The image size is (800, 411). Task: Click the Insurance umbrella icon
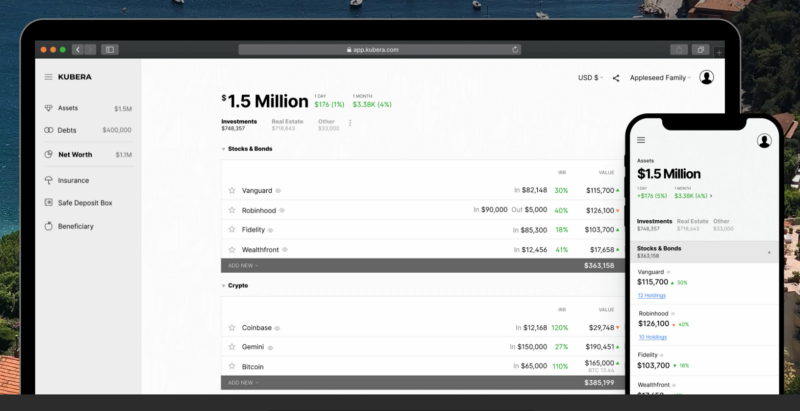tap(48, 181)
